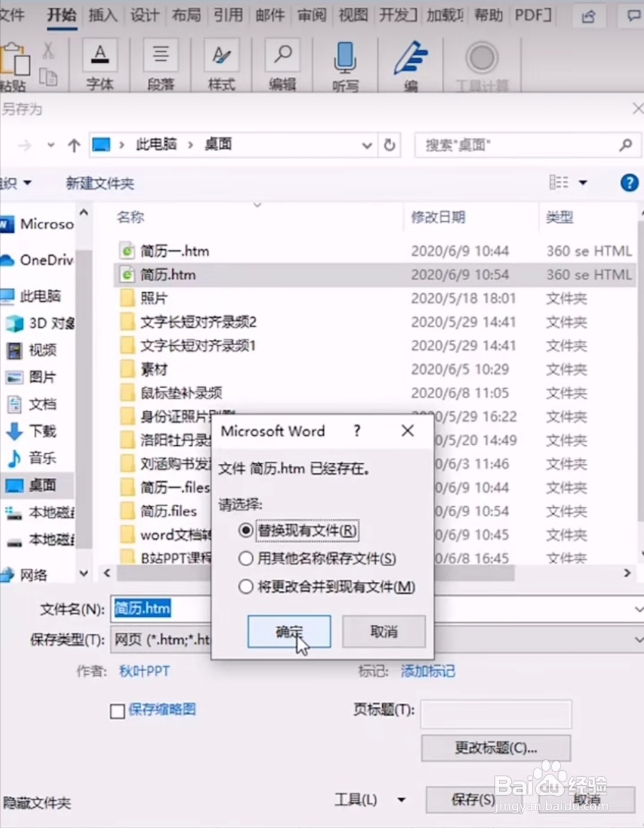Click the 添加标记 link
This screenshot has height=828, width=644.
pyautogui.click(x=428, y=671)
